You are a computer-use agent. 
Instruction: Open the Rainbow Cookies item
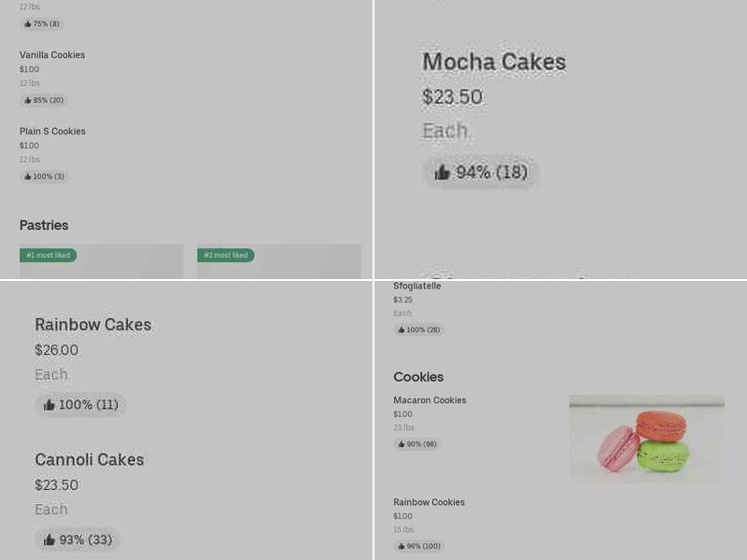pos(429,502)
